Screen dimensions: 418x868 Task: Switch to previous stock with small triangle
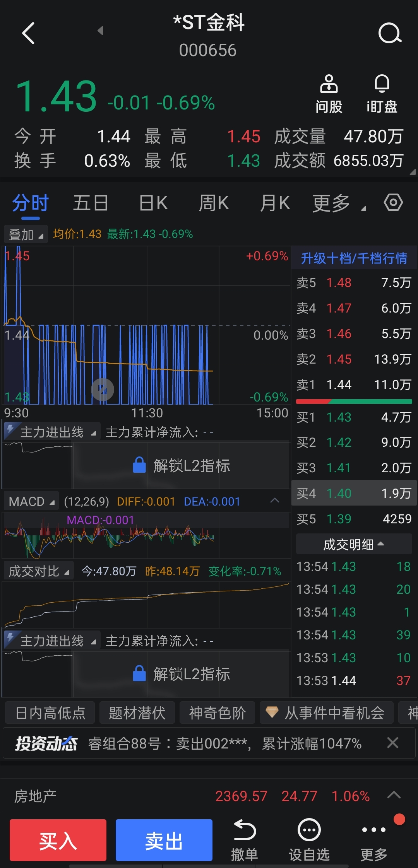click(x=101, y=30)
